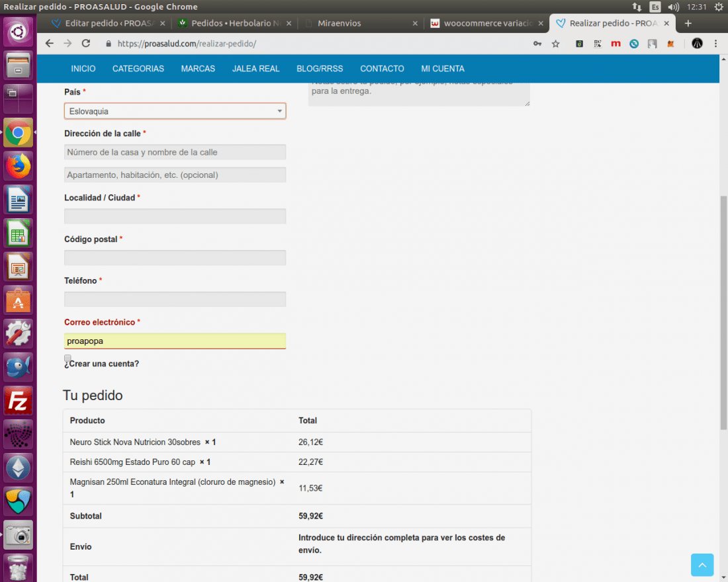
Task: Open Ubuntu Software Center from the dock
Action: [x=18, y=300]
